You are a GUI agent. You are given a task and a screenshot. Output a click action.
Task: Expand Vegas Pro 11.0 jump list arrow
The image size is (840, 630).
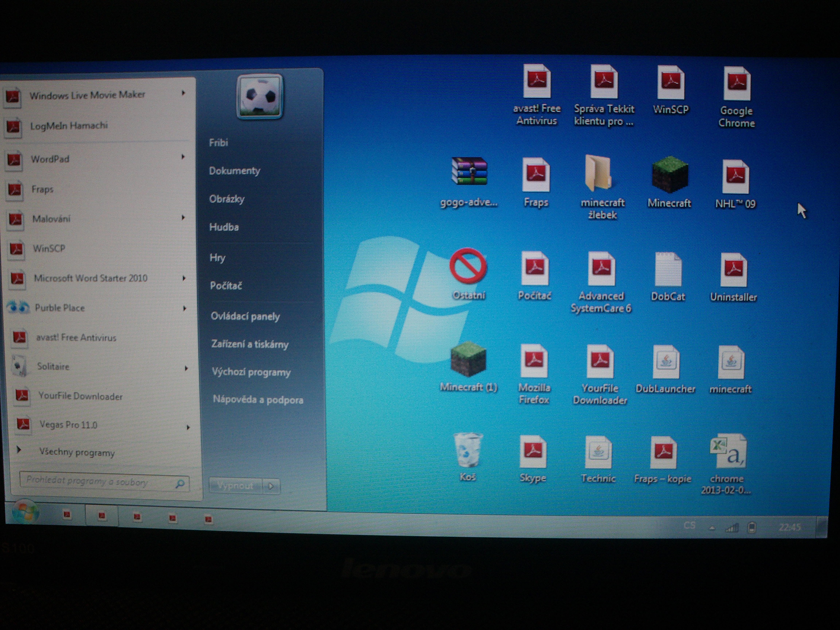point(188,427)
